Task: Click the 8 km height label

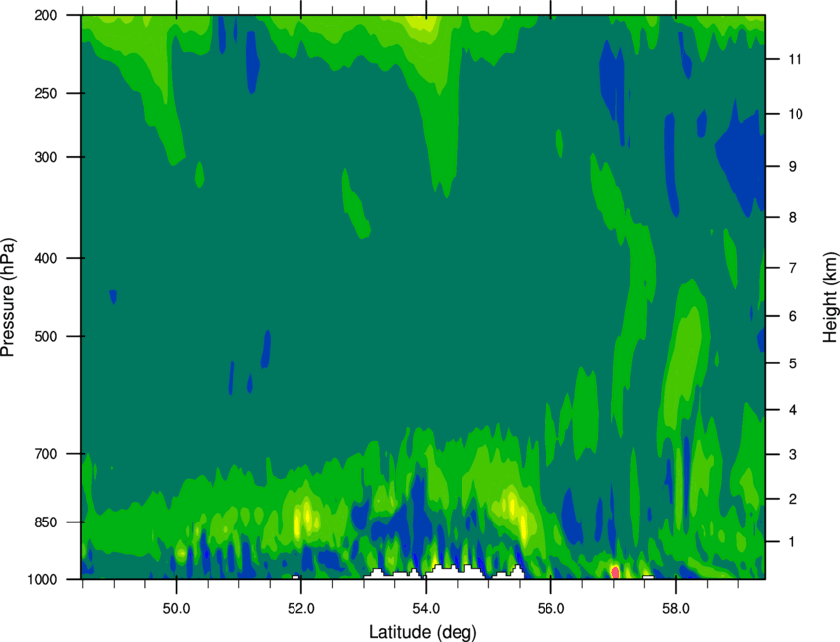Action: 793,218
